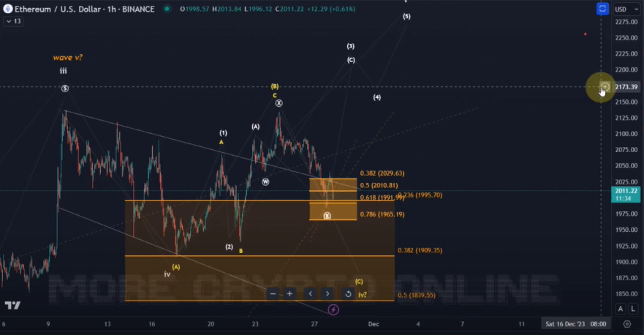Click the TradingView logo at bottom left
The height and width of the screenshot is (335, 644).
point(12,306)
